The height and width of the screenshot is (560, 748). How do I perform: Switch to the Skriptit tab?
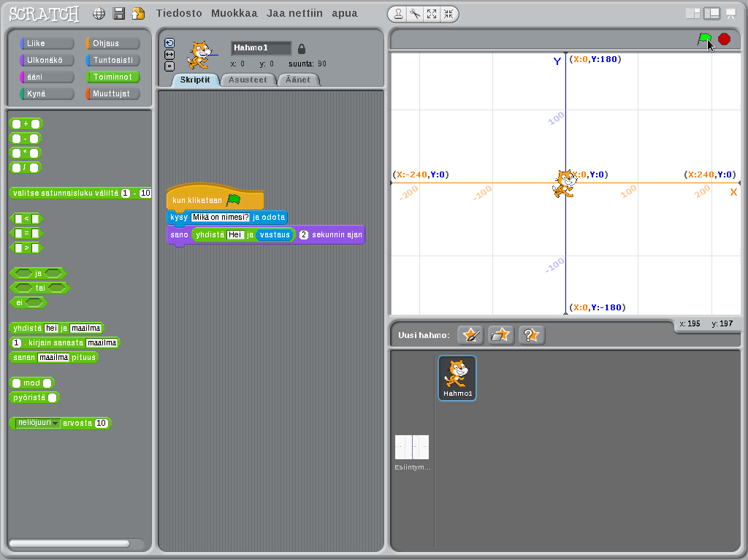pyautogui.click(x=194, y=80)
